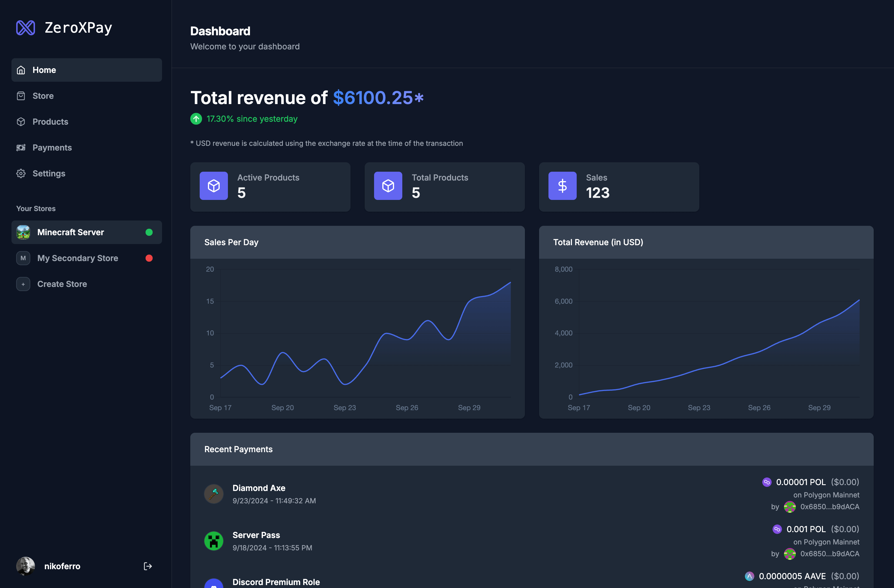Screen dimensions: 894x588
Task: Click the logout icon next to nikoferro
Action: [x=148, y=566]
